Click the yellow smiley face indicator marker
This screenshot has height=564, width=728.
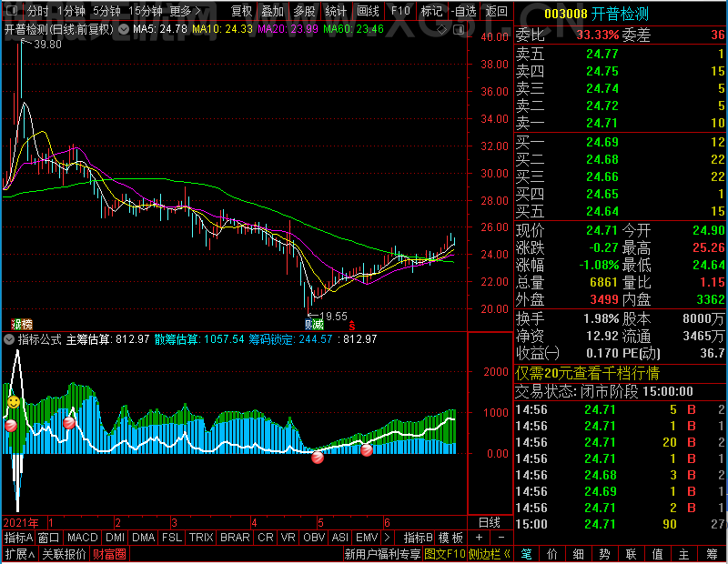tap(14, 402)
